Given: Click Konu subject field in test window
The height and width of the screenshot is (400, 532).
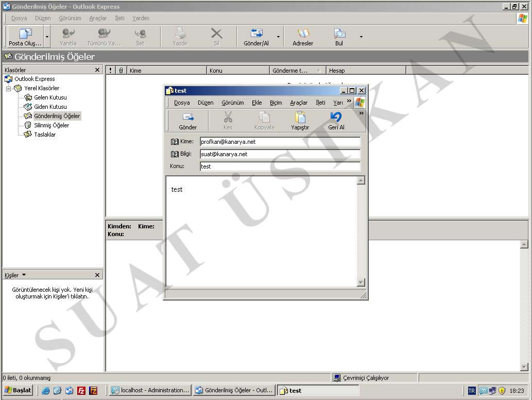Looking at the screenshot, I should (280, 166).
